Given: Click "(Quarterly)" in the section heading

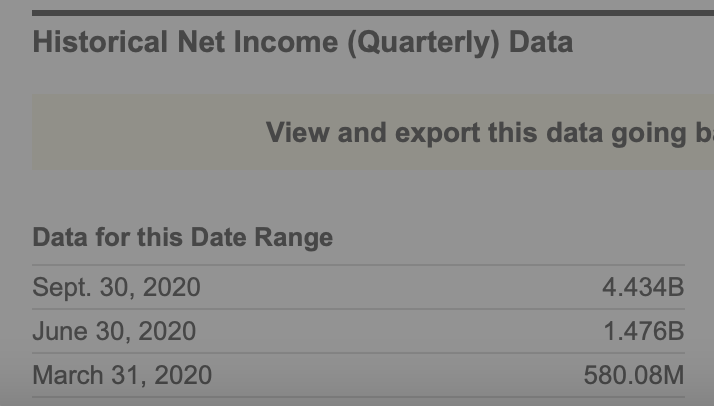Looking at the screenshot, I should point(423,43).
